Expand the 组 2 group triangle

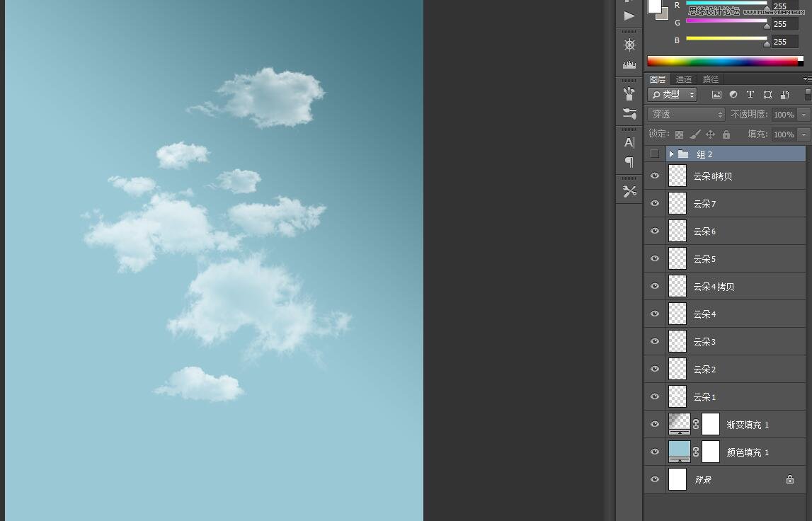671,154
